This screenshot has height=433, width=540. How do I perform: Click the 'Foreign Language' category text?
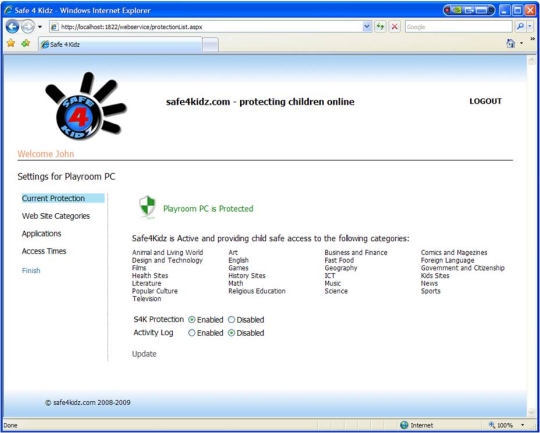[447, 260]
